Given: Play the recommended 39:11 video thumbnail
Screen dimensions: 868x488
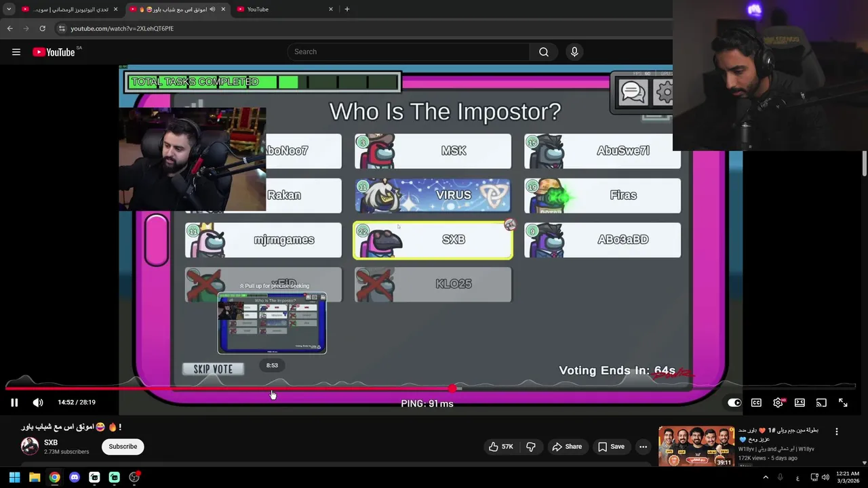Looking at the screenshot, I should pyautogui.click(x=696, y=446).
